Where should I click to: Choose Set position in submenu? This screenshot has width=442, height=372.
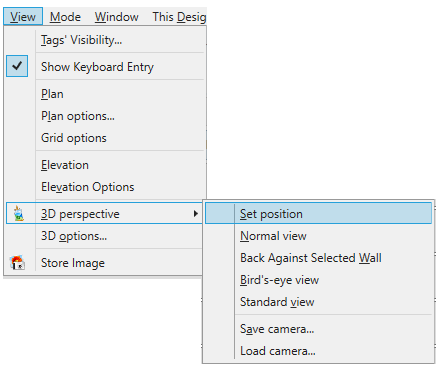coord(318,214)
